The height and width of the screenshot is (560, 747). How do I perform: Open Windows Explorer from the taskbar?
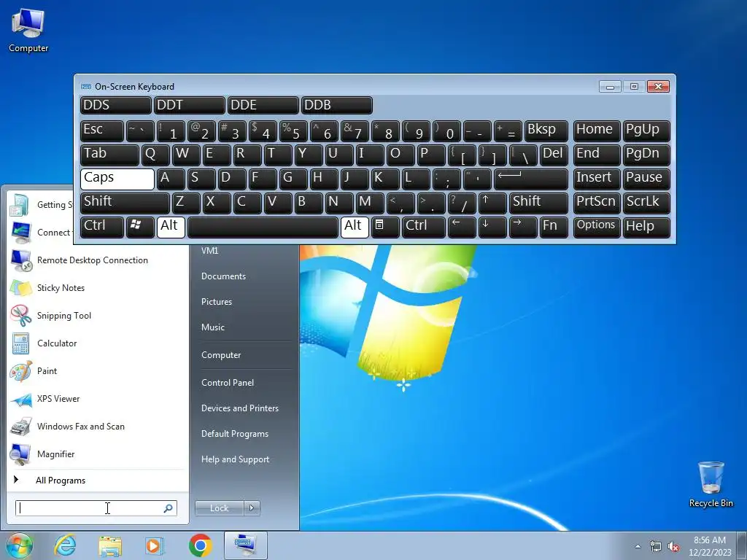pos(110,545)
